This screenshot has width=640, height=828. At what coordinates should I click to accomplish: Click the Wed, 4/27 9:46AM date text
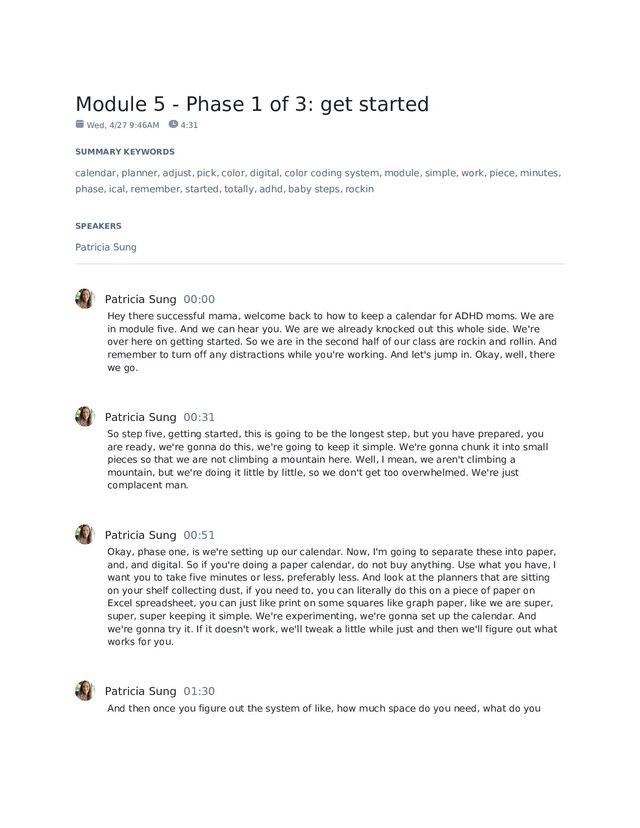[123, 125]
